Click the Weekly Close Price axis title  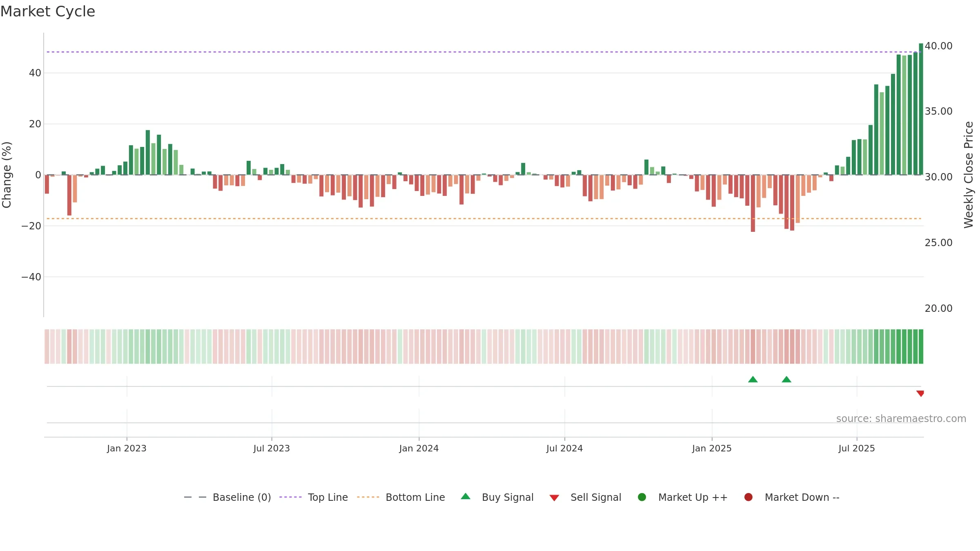click(x=969, y=175)
